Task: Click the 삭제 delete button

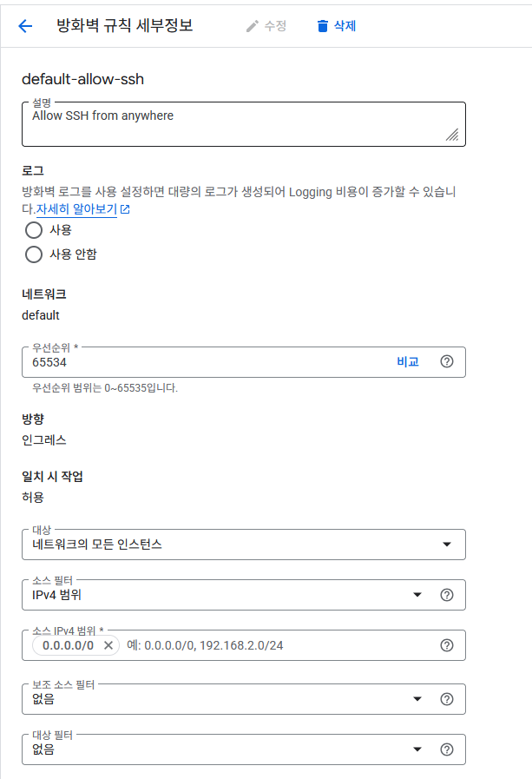Action: pyautogui.click(x=337, y=26)
